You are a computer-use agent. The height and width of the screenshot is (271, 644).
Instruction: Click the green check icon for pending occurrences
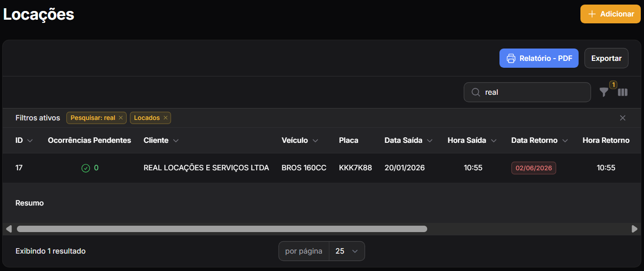point(86,168)
